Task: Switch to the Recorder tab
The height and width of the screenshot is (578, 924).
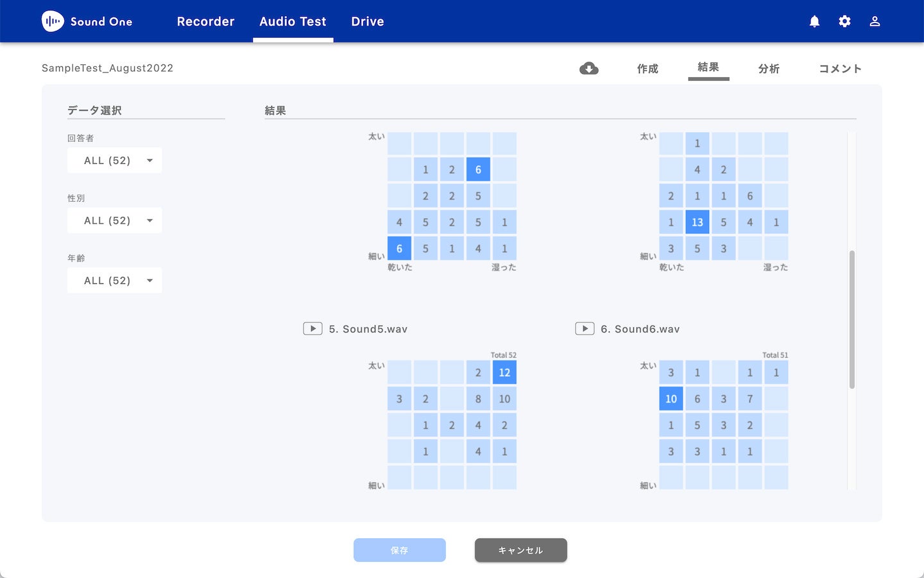Action: 205,21
